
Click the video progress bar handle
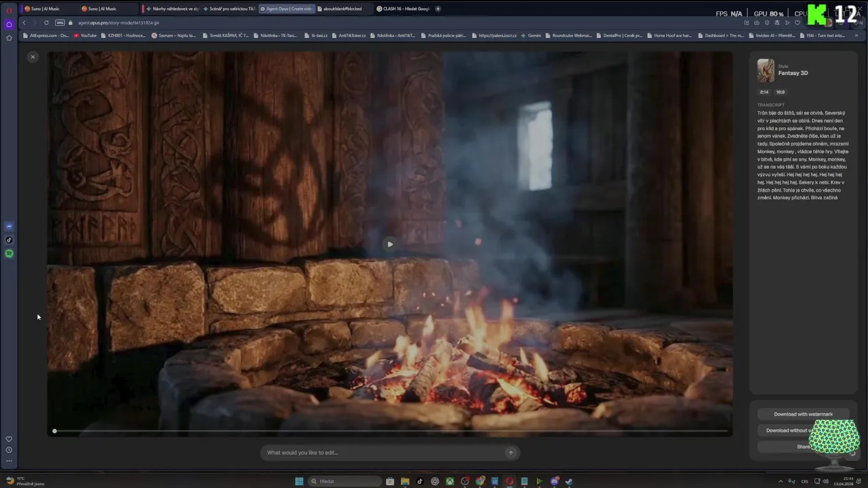pos(54,431)
